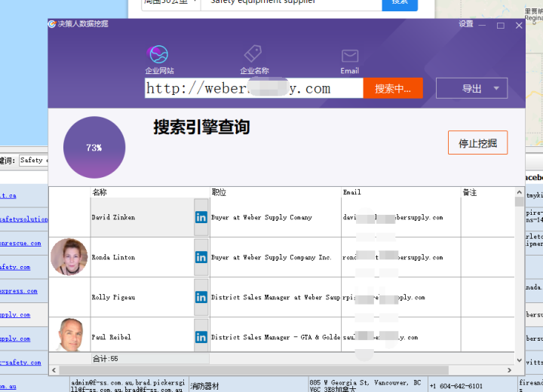Switch to the 企业网站 tab label
The width and height of the screenshot is (543, 392).
click(x=159, y=71)
